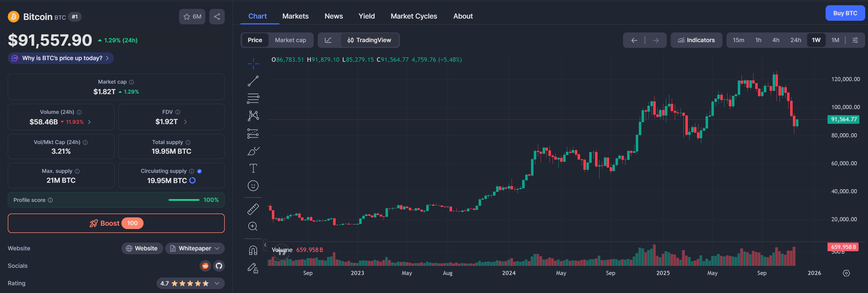
Task: Switch to the simple line chart mode
Action: [328, 40]
